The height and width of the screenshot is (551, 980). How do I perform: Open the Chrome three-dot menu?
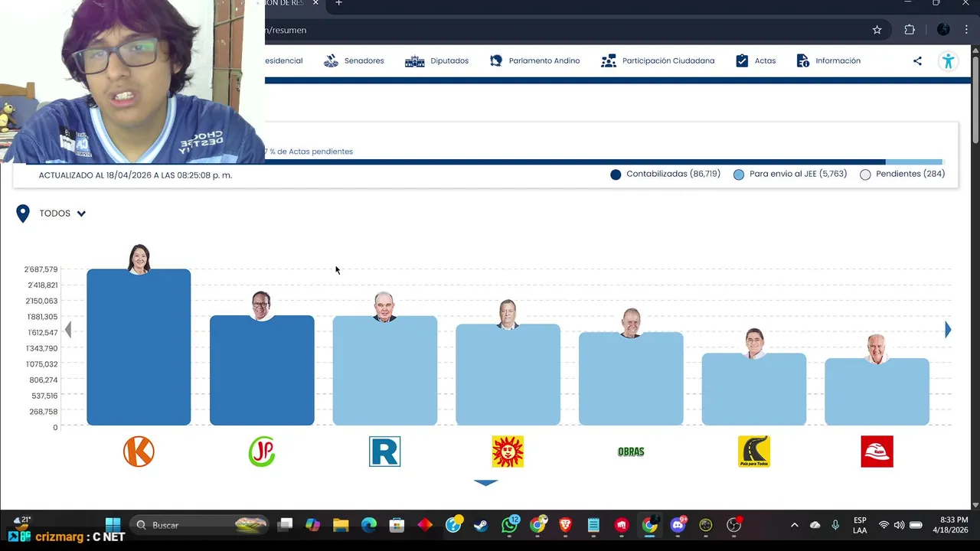pyautogui.click(x=966, y=30)
